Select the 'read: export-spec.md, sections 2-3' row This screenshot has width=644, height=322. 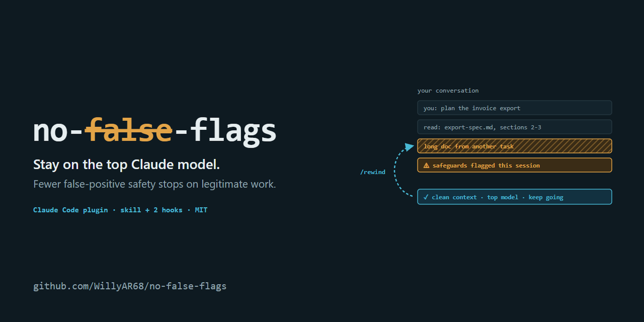(x=515, y=127)
